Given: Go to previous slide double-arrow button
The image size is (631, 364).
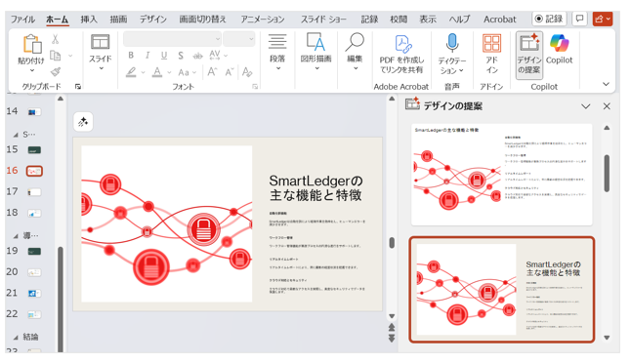Looking at the screenshot, I should [x=392, y=327].
